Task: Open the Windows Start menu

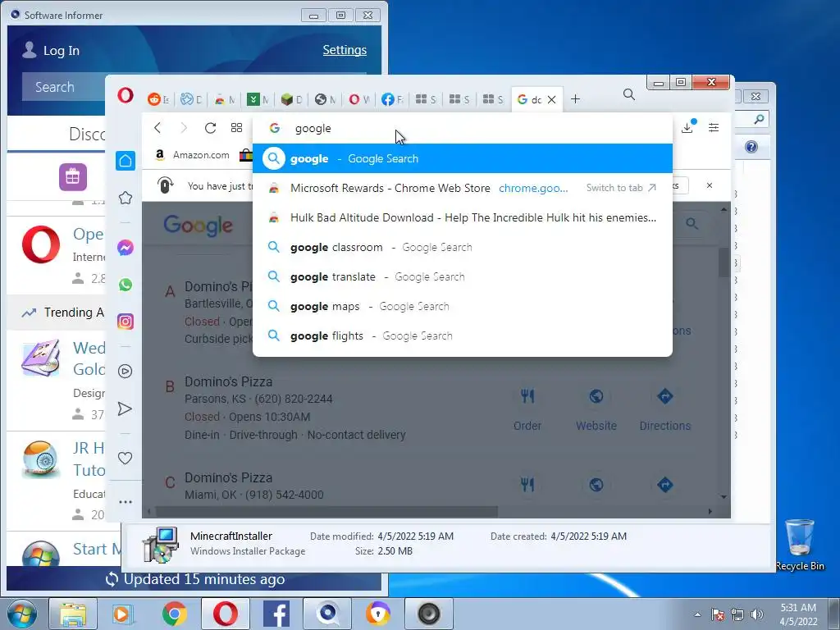Action: [x=22, y=614]
